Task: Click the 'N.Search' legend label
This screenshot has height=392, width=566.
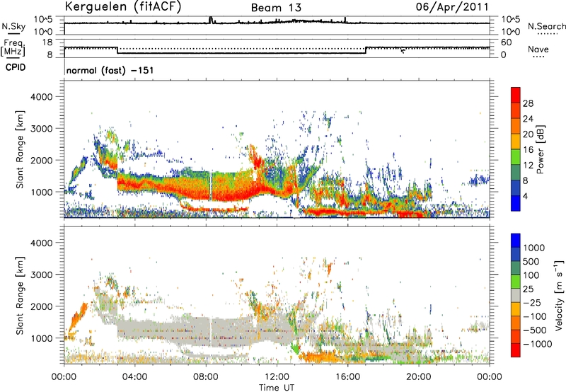Action: 547,26
